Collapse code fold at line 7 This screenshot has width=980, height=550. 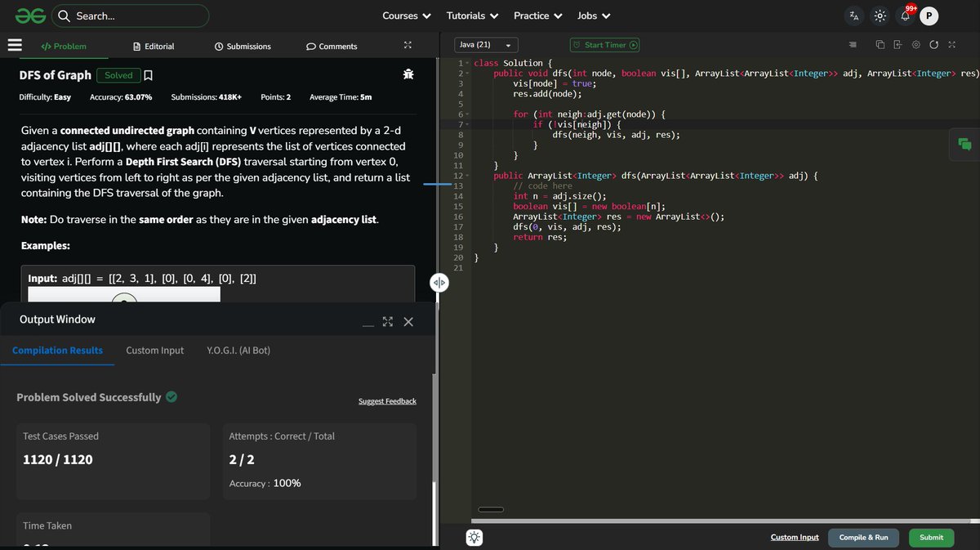coord(468,124)
